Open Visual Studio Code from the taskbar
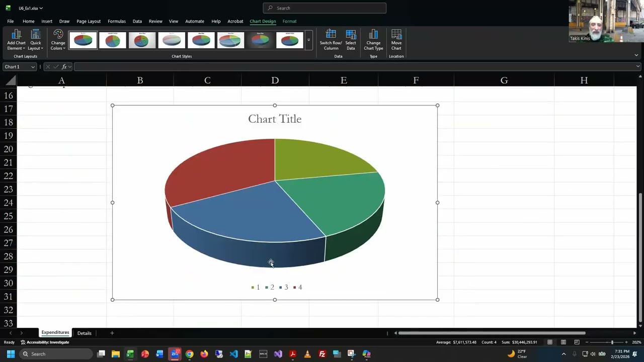644x362 pixels. [x=233, y=354]
